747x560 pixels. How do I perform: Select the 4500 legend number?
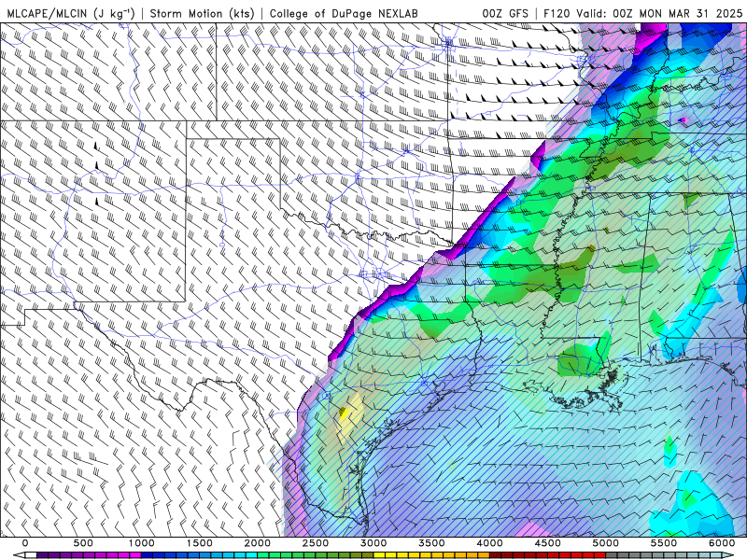click(x=548, y=543)
